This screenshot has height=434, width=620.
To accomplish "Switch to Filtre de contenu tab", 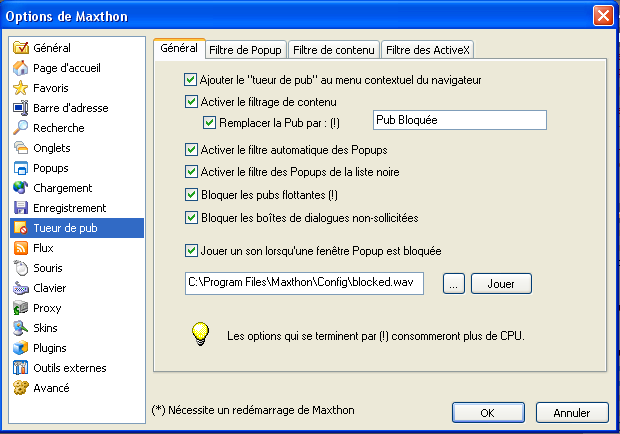I will [334, 50].
